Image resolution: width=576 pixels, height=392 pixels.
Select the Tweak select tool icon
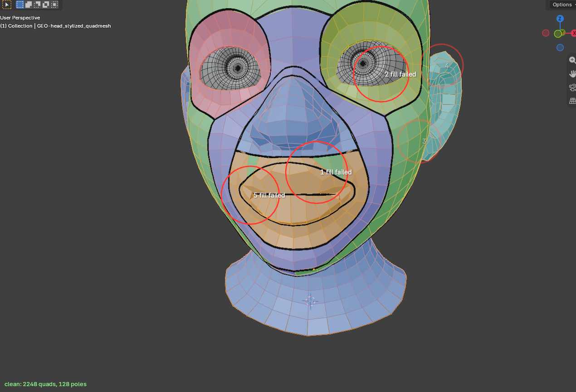7,5
